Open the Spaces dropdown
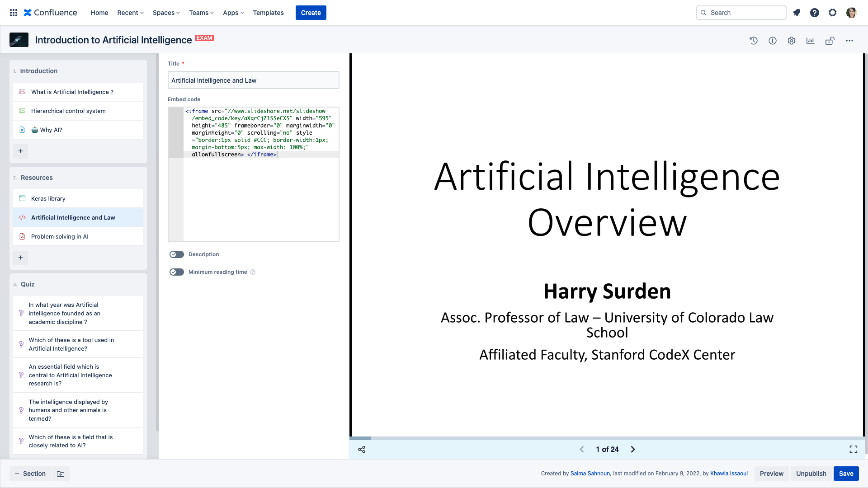Image resolution: width=868 pixels, height=488 pixels. [166, 13]
